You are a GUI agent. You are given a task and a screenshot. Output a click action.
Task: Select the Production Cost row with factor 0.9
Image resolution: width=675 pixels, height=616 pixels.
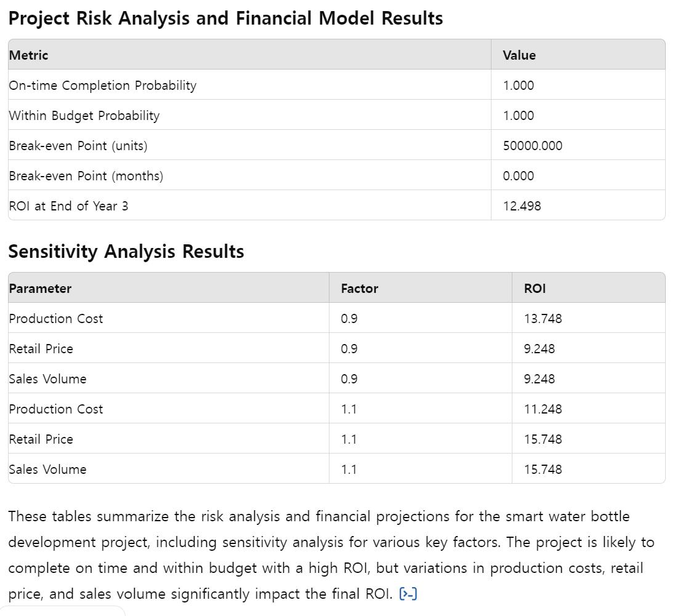click(55, 318)
